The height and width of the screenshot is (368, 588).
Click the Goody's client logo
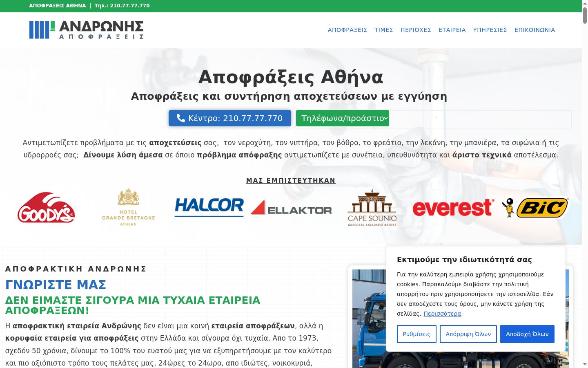pyautogui.click(x=46, y=208)
